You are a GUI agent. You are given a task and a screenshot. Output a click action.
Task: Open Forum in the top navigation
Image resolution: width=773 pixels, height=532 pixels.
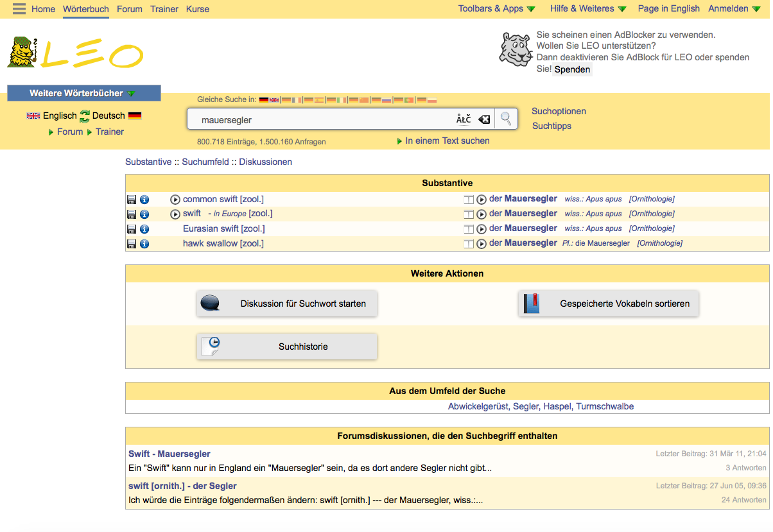[x=130, y=9]
